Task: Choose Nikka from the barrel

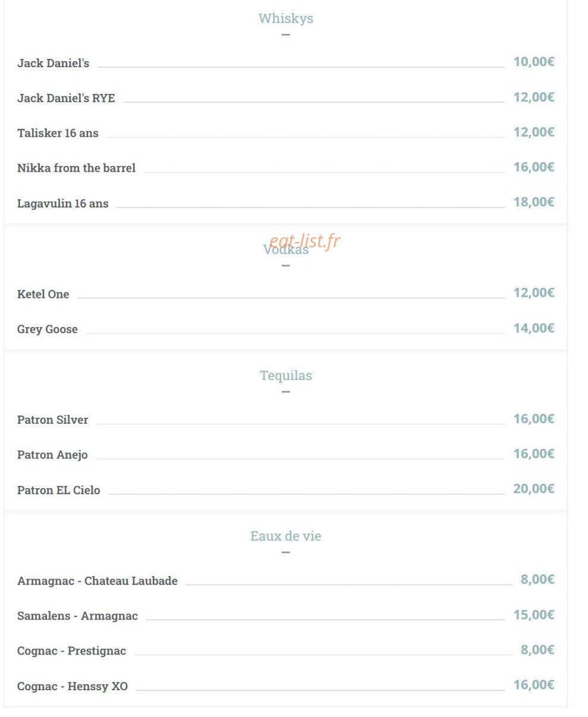Action: (76, 168)
